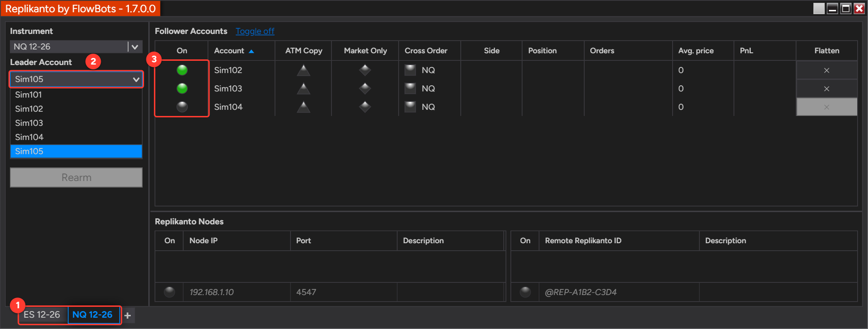The width and height of the screenshot is (868, 329).
Task: Toggle Market Only diamond for Sim102
Action: tap(365, 70)
